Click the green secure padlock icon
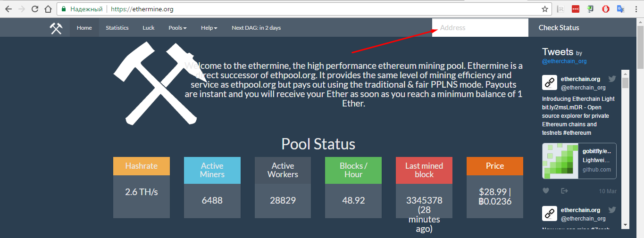644x238 pixels. click(x=64, y=9)
